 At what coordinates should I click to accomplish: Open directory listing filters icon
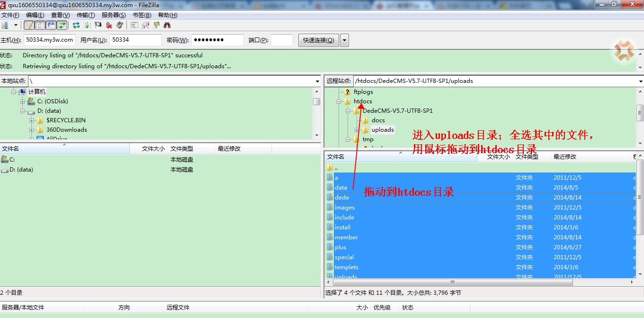pyautogui.click(x=134, y=25)
